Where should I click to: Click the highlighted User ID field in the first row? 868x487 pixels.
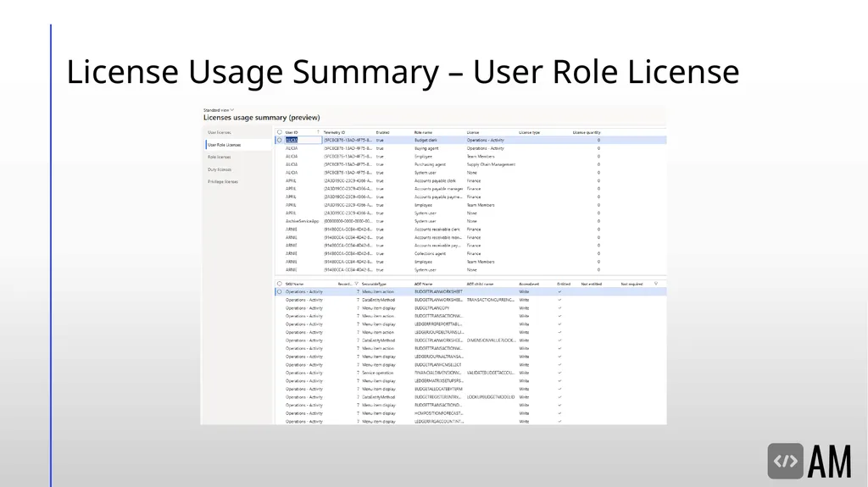point(303,140)
